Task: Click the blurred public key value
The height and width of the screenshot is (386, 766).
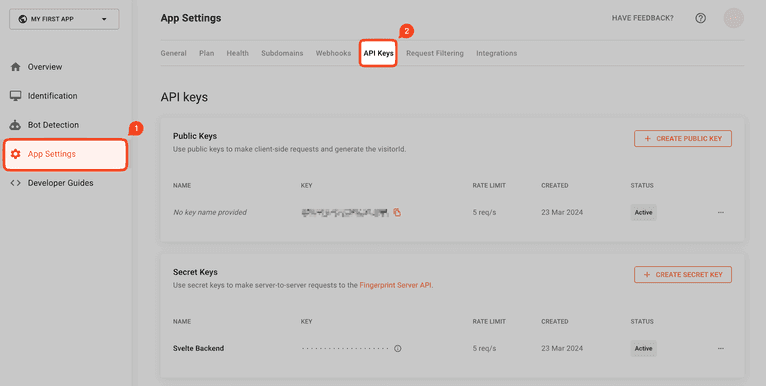Action: coord(345,212)
